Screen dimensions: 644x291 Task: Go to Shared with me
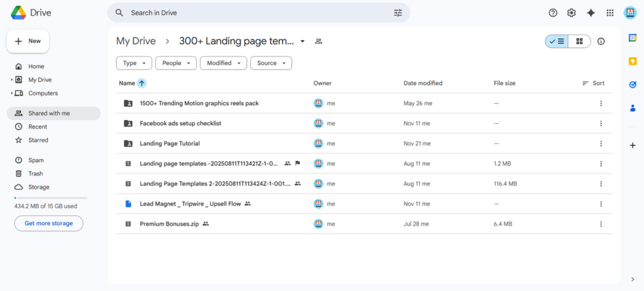[x=49, y=113]
